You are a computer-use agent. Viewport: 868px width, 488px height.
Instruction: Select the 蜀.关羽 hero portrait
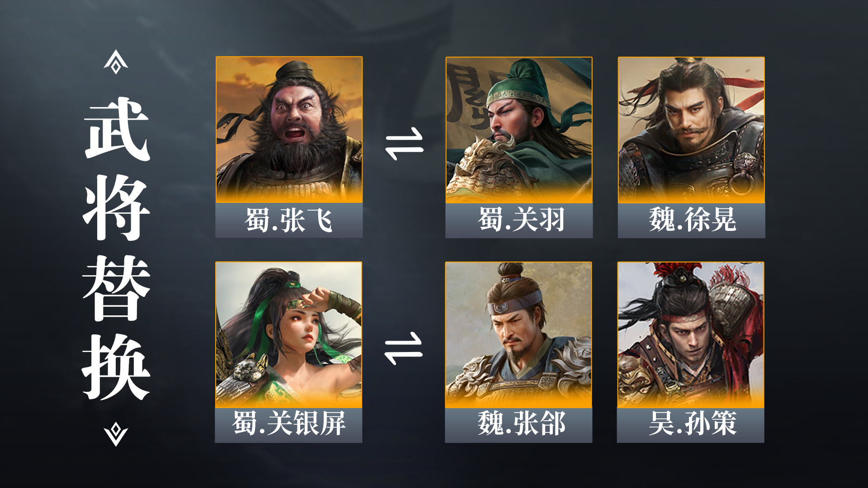[x=519, y=130]
